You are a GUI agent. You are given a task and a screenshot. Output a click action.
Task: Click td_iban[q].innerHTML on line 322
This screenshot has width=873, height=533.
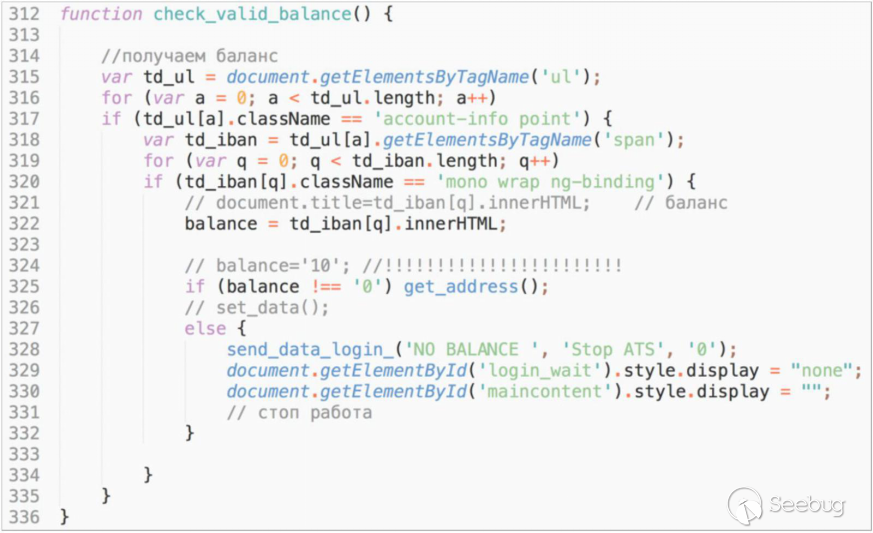pos(393,223)
